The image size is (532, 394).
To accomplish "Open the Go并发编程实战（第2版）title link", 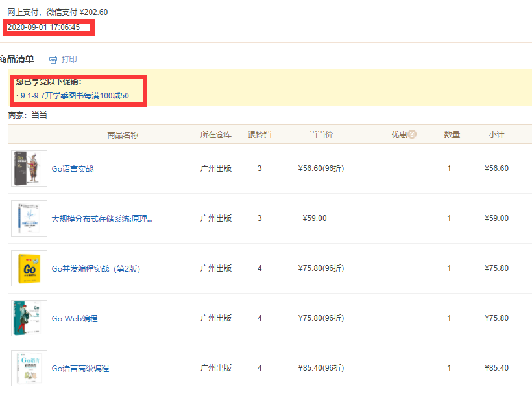I will pyautogui.click(x=96, y=268).
